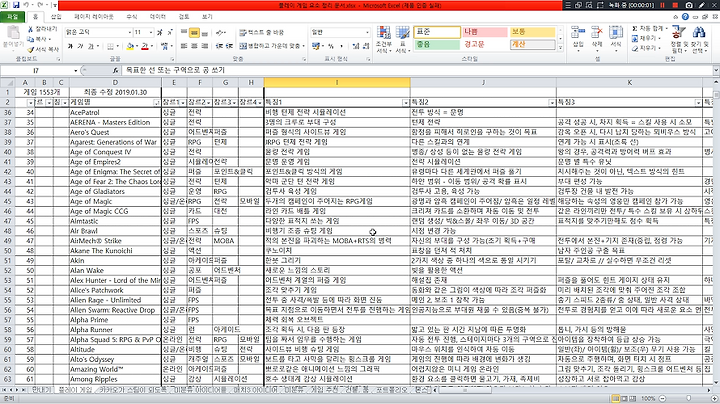The width and height of the screenshot is (720, 404).
Task: Expand the cell styles gallery
Action: (560, 47)
